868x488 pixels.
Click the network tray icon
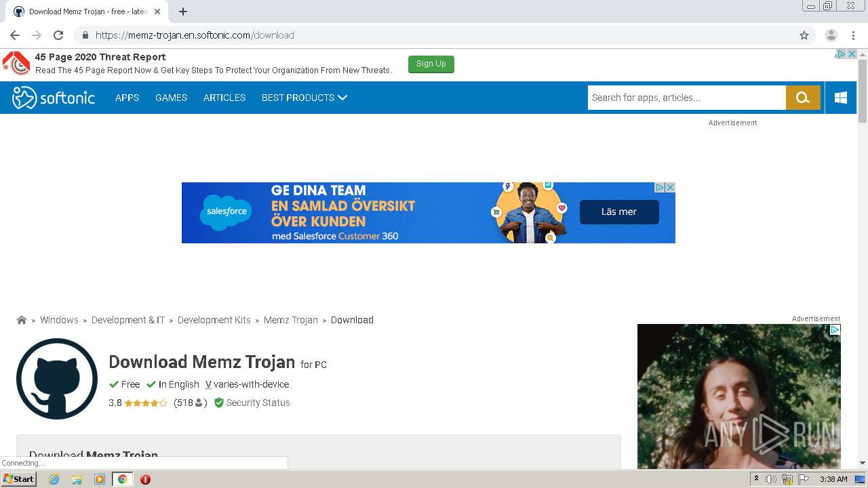pyautogui.click(x=787, y=479)
